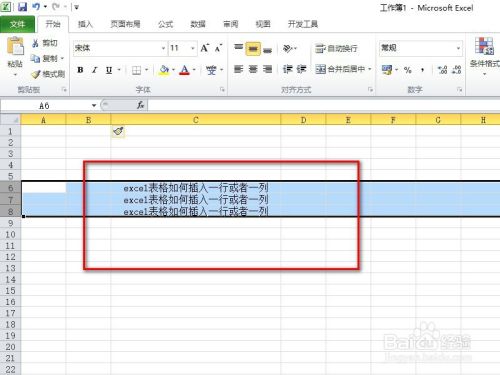The width and height of the screenshot is (500, 375).
Task: Apply percent style
Action: pos(407,70)
